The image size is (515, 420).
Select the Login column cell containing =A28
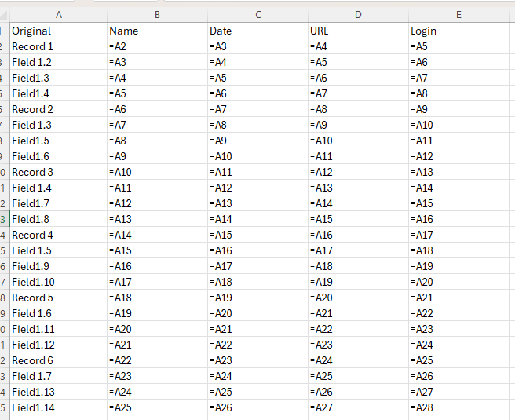point(458,407)
